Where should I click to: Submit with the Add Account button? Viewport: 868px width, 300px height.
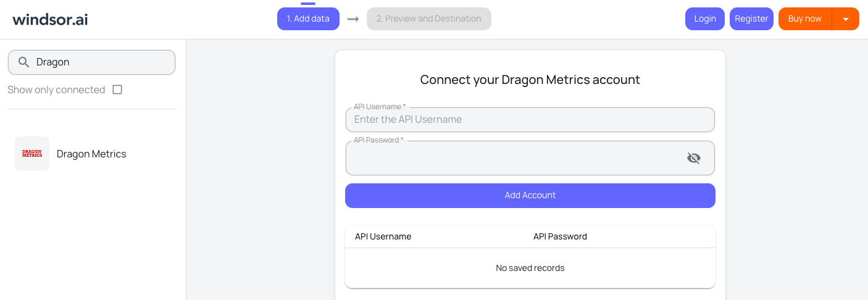[x=530, y=195]
